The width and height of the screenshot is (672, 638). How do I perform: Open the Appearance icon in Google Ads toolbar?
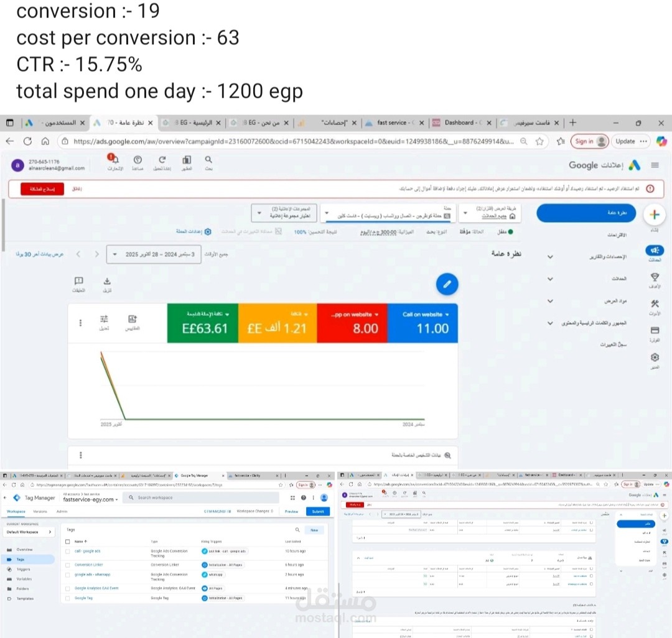click(187, 160)
